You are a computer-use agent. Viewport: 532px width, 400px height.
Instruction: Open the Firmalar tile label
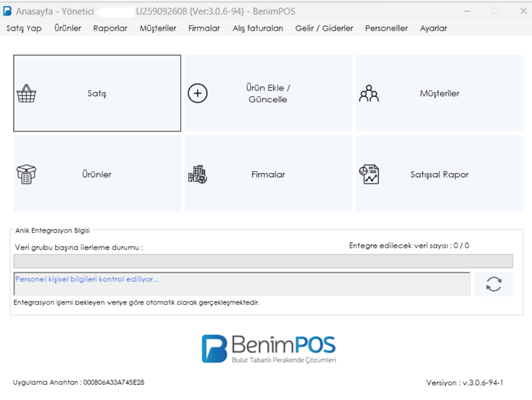269,174
